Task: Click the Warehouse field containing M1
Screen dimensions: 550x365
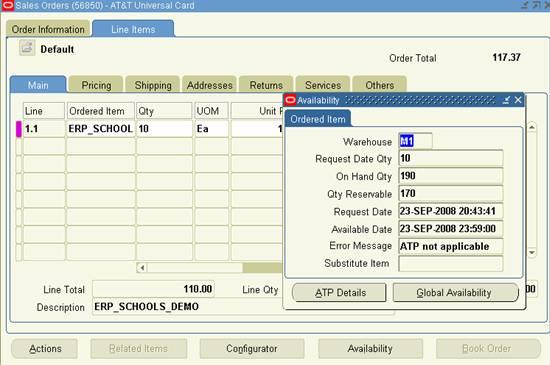Action: coord(416,141)
